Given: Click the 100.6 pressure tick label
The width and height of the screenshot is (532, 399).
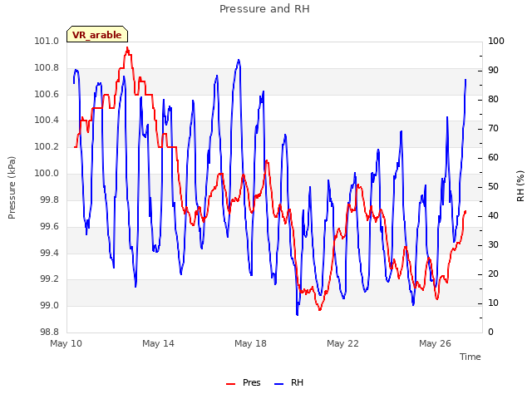Looking at the screenshot, I should pos(47,94).
